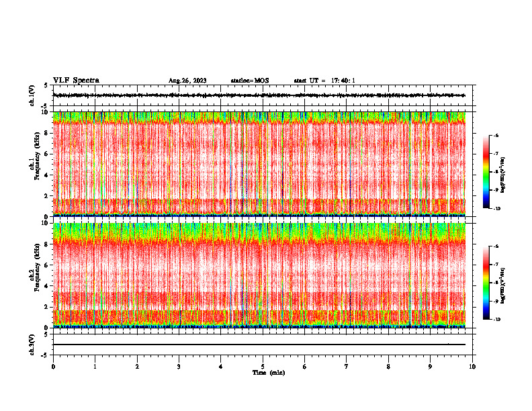Viewport: 532px width, 411px height.
Task: Click tick label '8' on the time axis
Action: [388, 367]
